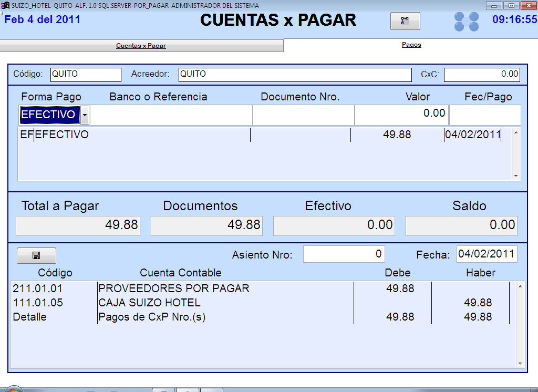The height and width of the screenshot is (392, 538).
Task: Edit the Fecha field showing 04/02/2011
Action: point(487,254)
